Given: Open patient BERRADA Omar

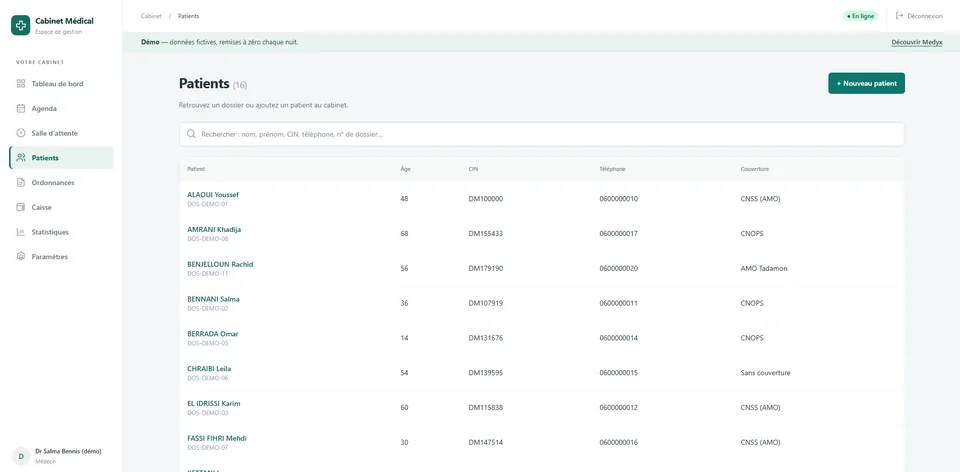Looking at the screenshot, I should pyautogui.click(x=212, y=334).
